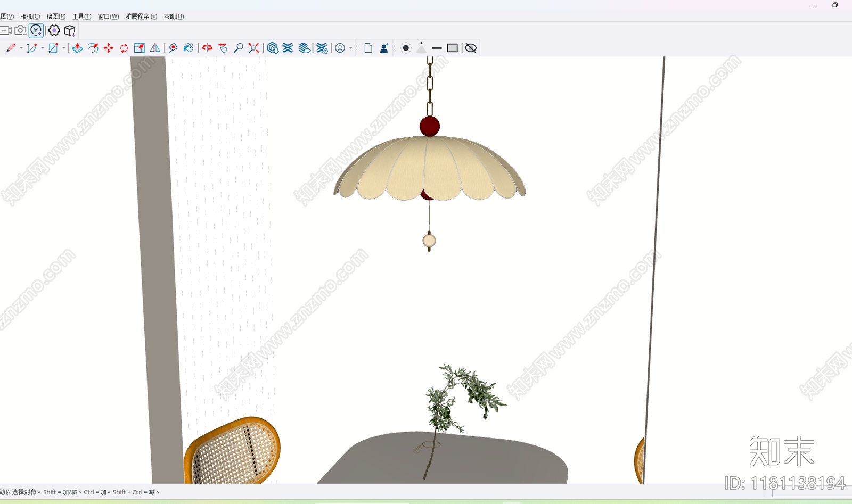This screenshot has height=504, width=852.
Task: Select the hanging pendant lampshade in viewport
Action: coord(429,168)
